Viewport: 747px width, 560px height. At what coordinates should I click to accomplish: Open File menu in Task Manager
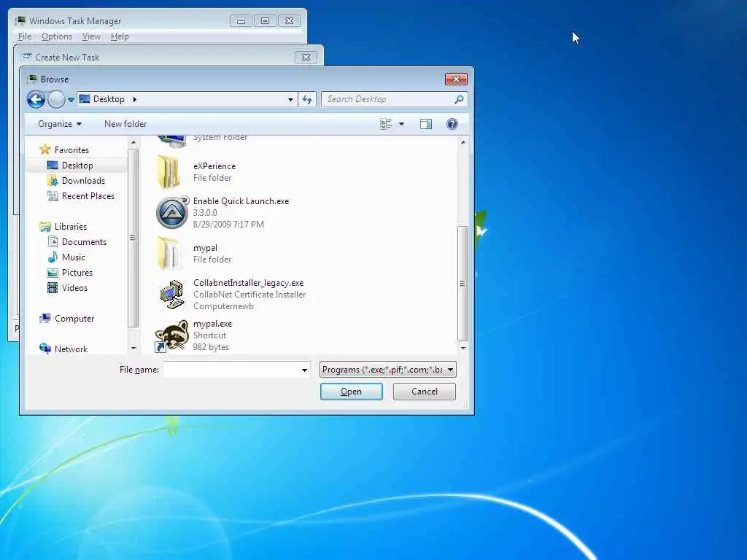coord(25,36)
